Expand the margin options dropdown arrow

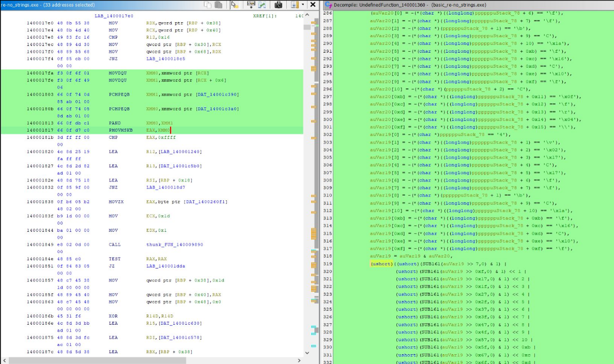click(302, 5)
